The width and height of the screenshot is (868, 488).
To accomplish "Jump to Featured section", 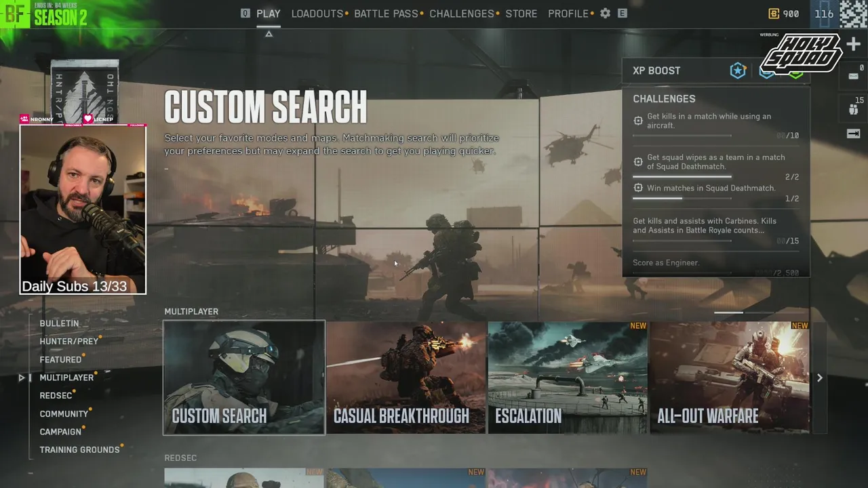I will (x=60, y=360).
